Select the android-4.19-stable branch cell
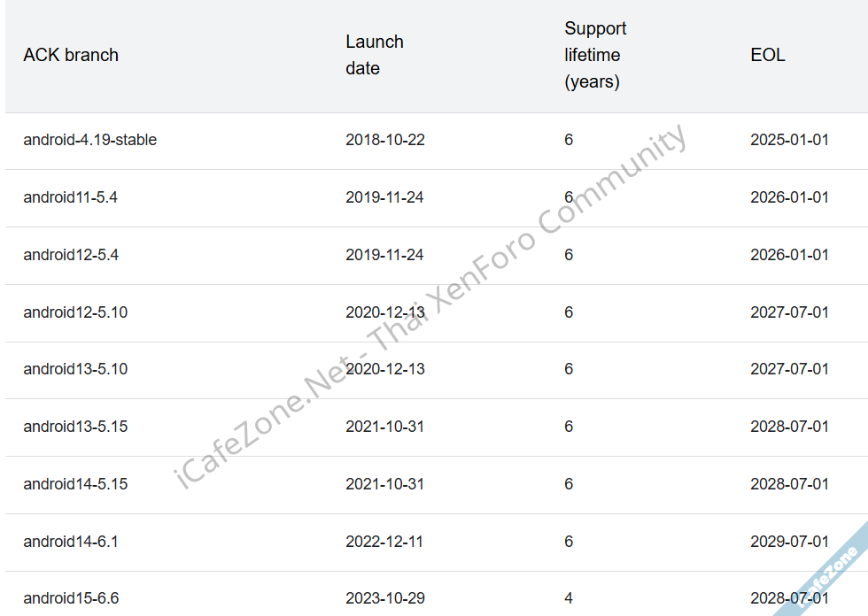 [x=90, y=140]
